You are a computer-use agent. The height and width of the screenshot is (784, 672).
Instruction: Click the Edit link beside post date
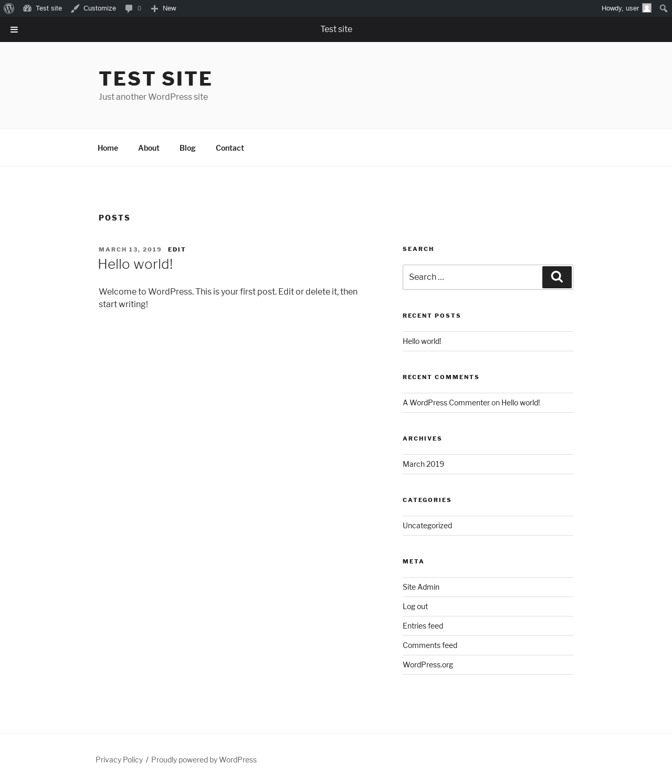(177, 249)
